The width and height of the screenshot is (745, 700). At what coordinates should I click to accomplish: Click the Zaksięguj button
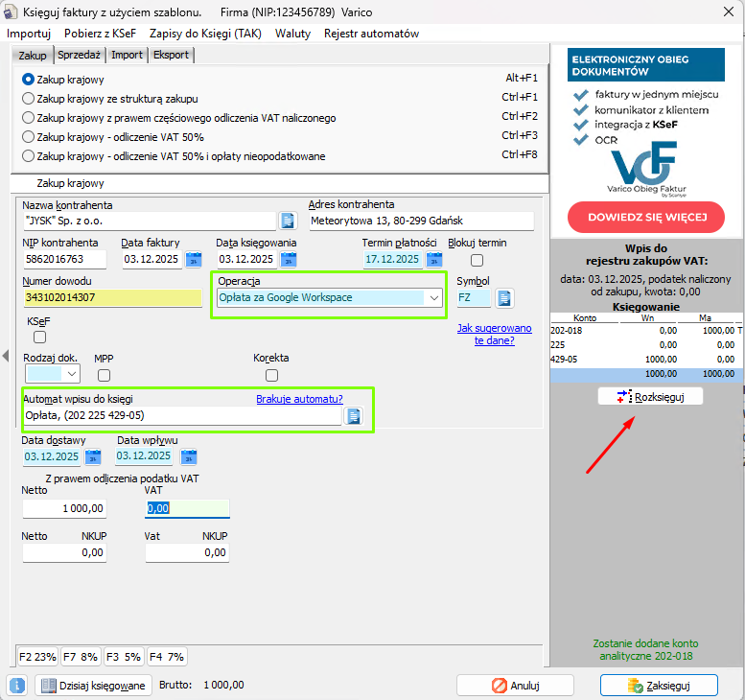pyautogui.click(x=658, y=686)
